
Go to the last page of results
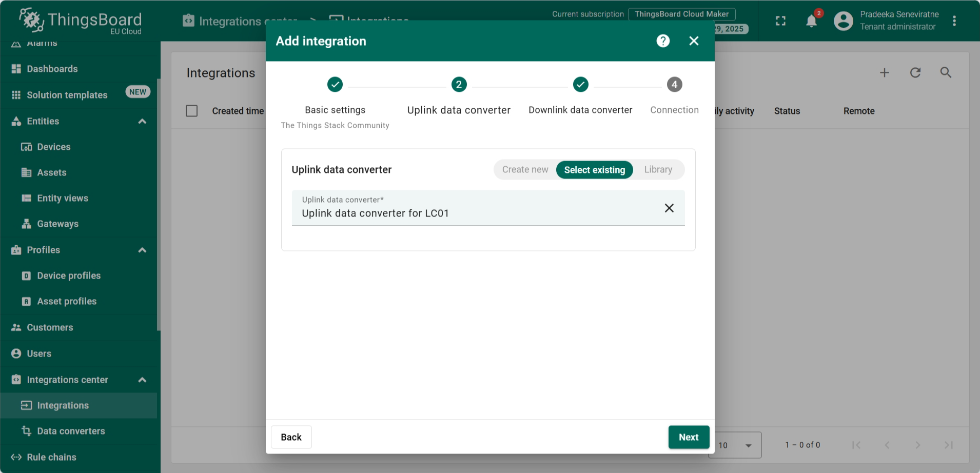(949, 445)
